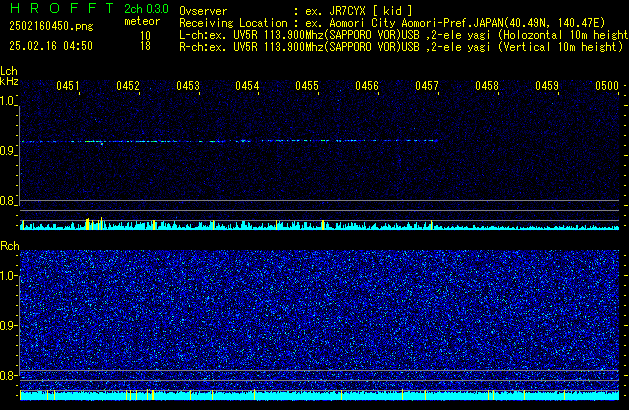Click the 0459 time marker

tap(547, 86)
